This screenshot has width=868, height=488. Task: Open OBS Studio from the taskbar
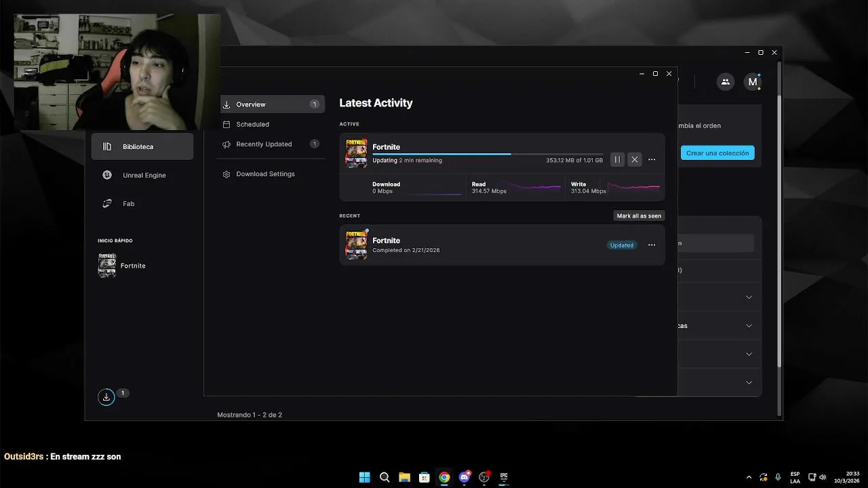pos(484,477)
